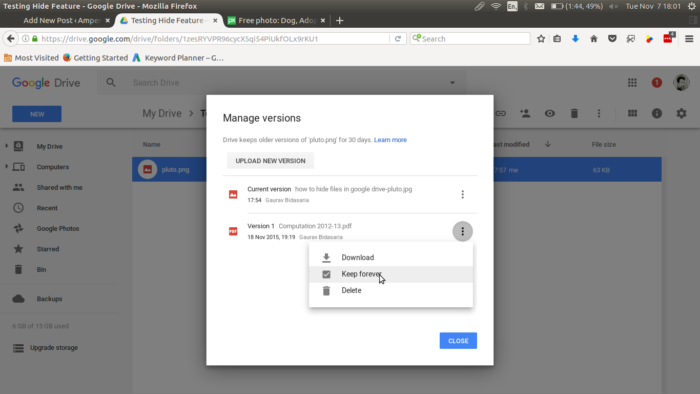Sort by the Name column
The width and height of the screenshot is (700, 394).
pyautogui.click(x=151, y=145)
